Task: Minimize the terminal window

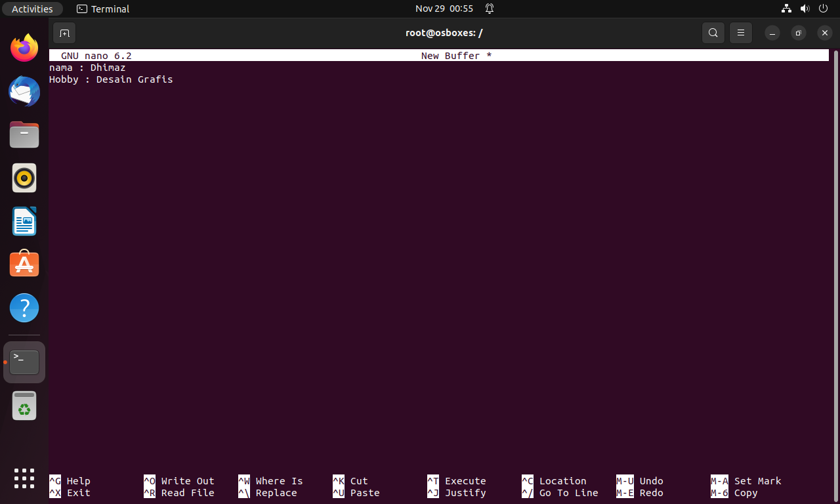Action: point(772,33)
